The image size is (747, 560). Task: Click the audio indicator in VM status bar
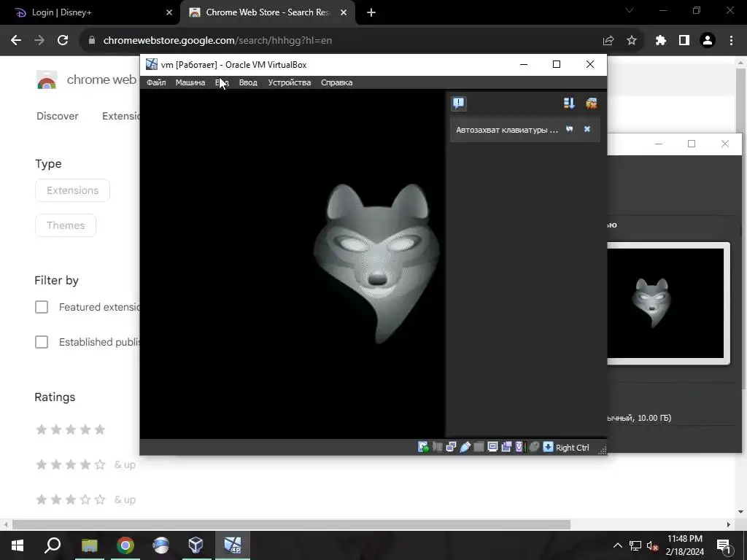438,447
